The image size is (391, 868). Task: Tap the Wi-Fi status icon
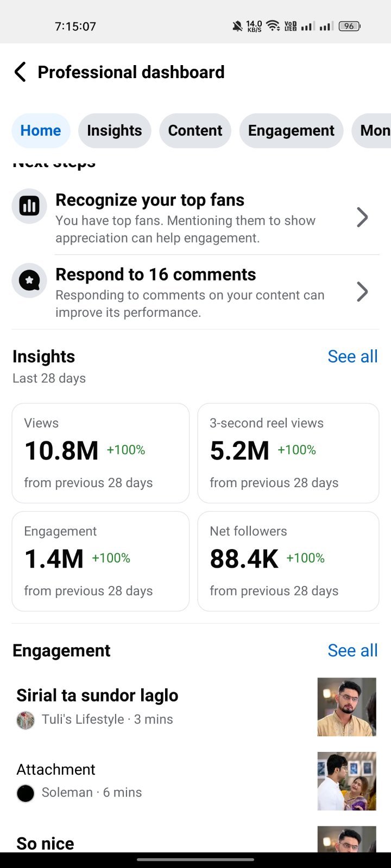273,25
